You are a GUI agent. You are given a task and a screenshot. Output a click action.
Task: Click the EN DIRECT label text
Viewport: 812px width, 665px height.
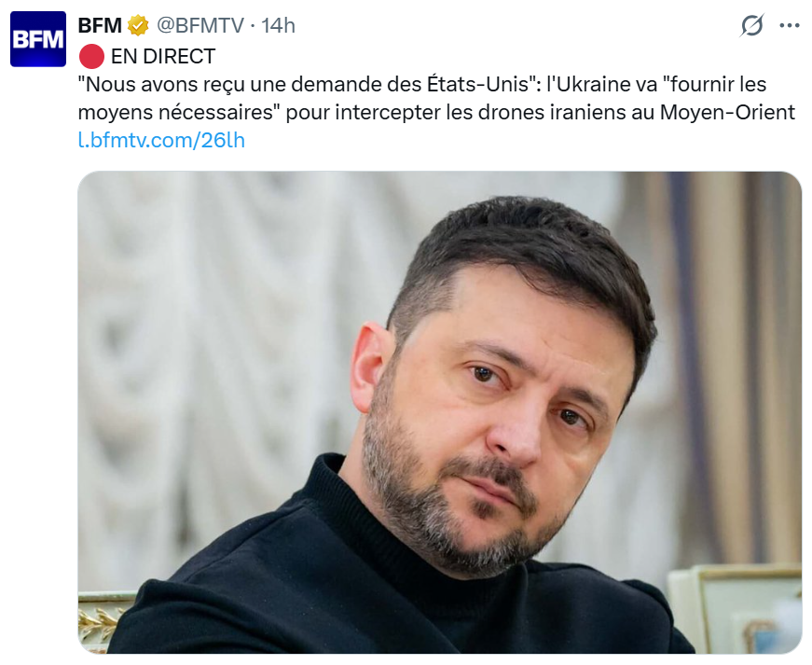163,57
